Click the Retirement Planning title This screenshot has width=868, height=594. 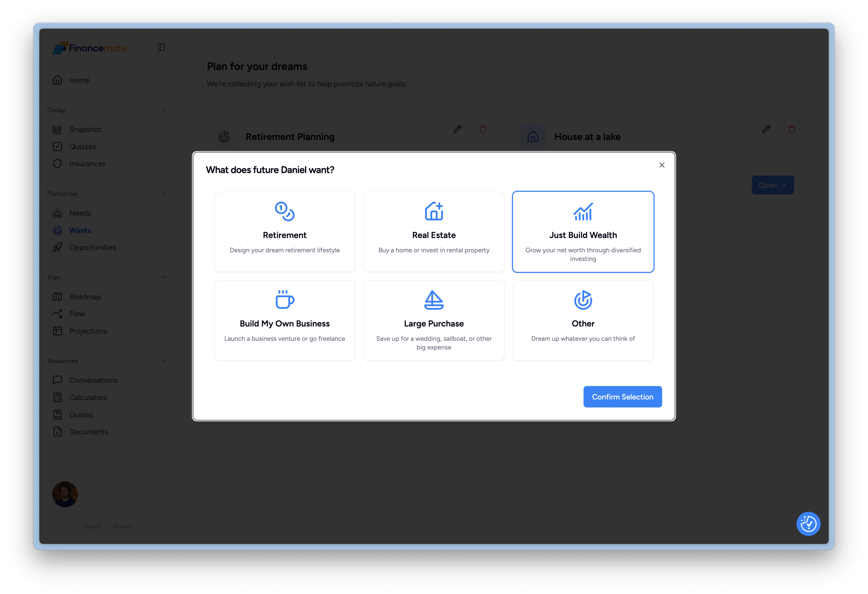click(290, 137)
